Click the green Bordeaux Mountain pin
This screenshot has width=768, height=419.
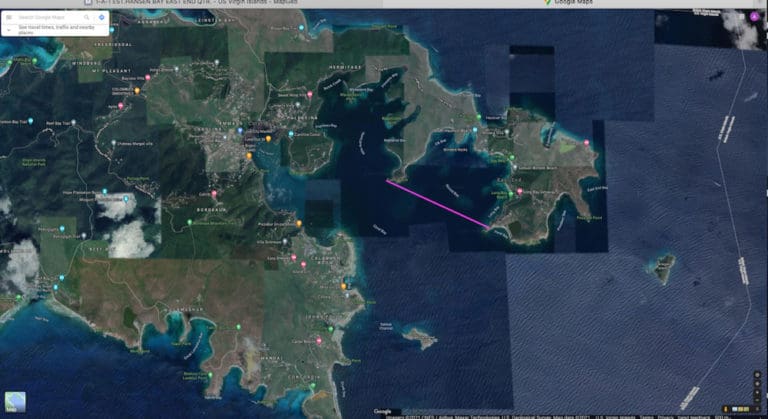190,222
